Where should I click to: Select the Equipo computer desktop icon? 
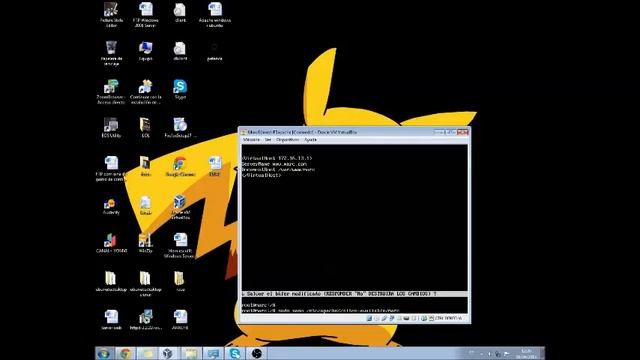click(x=145, y=51)
